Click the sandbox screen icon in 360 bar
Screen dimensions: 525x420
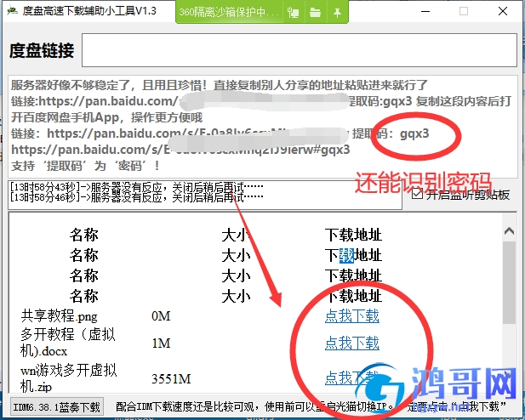[293, 13]
